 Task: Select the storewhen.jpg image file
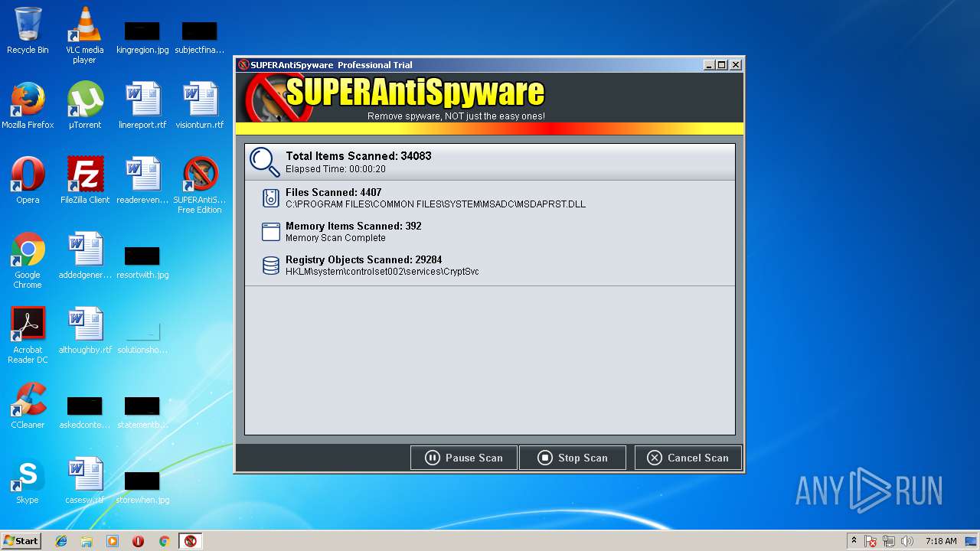[142, 487]
